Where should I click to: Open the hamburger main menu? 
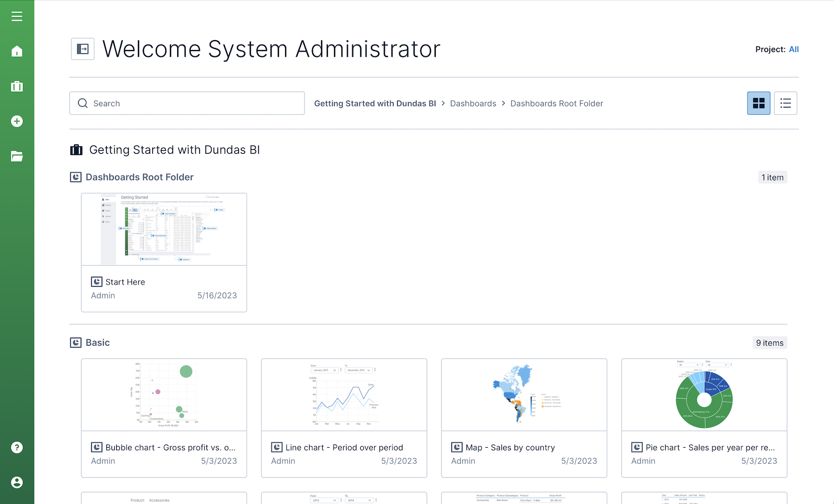coord(17,17)
